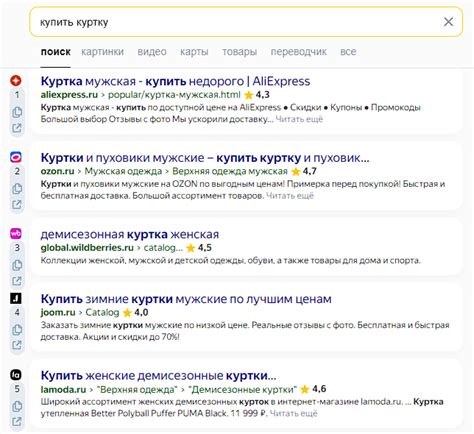Click the global.wildberries.ru domain link
This screenshot has height=434, width=474.
[x=87, y=248]
